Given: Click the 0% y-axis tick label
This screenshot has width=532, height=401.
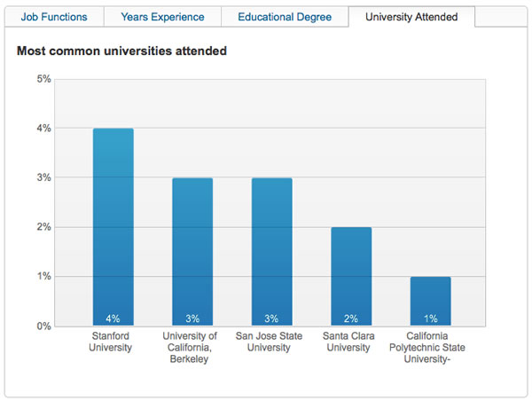Looking at the screenshot, I should (x=43, y=326).
